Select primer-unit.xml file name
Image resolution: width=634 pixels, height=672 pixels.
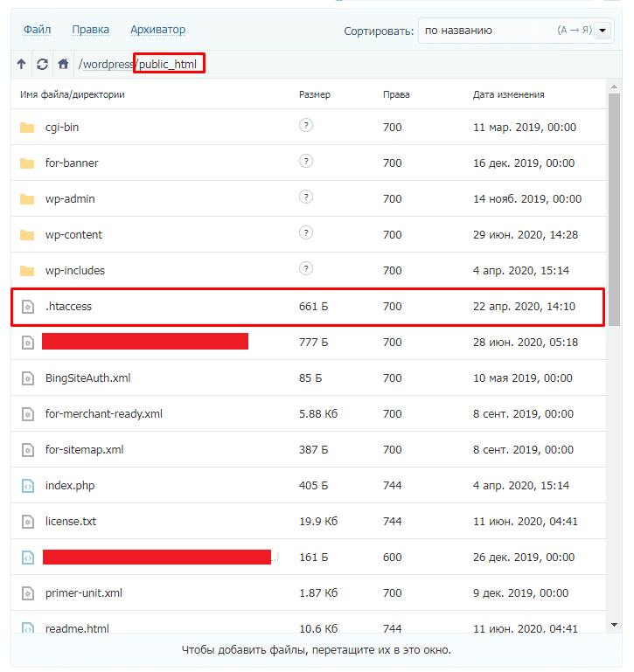click(x=84, y=593)
